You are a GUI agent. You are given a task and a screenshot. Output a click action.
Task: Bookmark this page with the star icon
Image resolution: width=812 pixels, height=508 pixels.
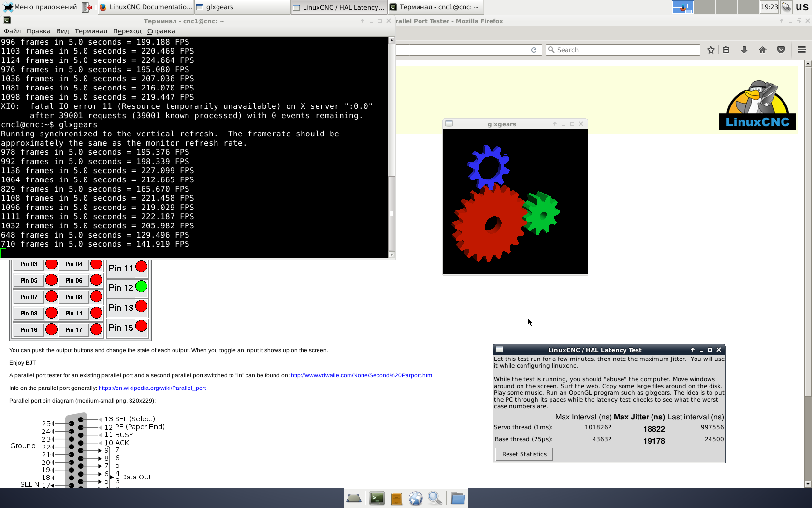pyautogui.click(x=710, y=50)
